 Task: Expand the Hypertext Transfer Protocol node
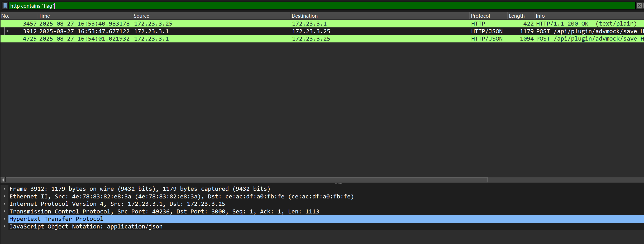4,219
